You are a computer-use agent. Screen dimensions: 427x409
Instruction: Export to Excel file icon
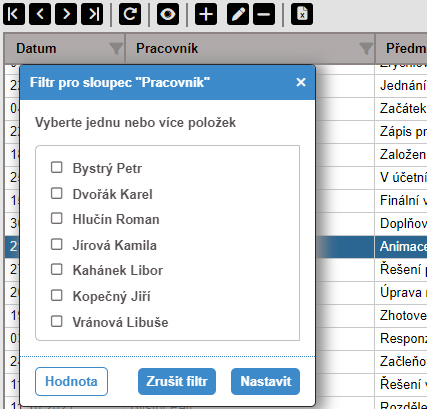pyautogui.click(x=302, y=14)
